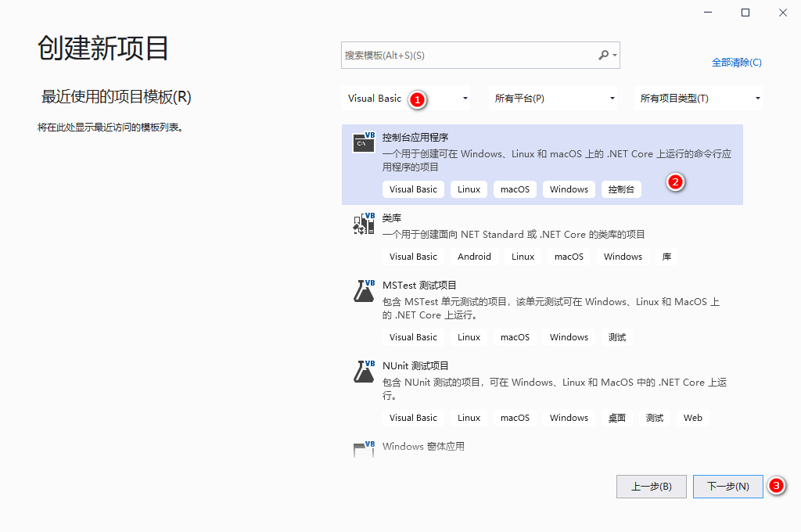Click Visual Basic tag under MSTest 测试项目
The height and width of the screenshot is (532, 801).
[x=413, y=337]
